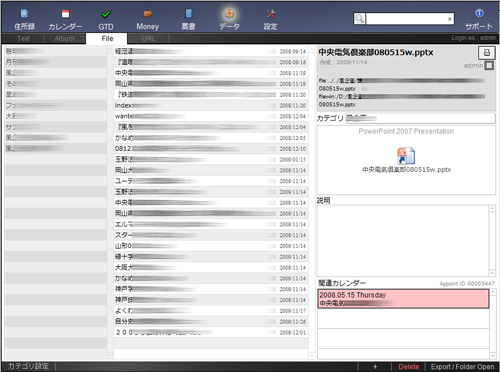
Task: Select the row starting with 自分史
Action: [211, 321]
